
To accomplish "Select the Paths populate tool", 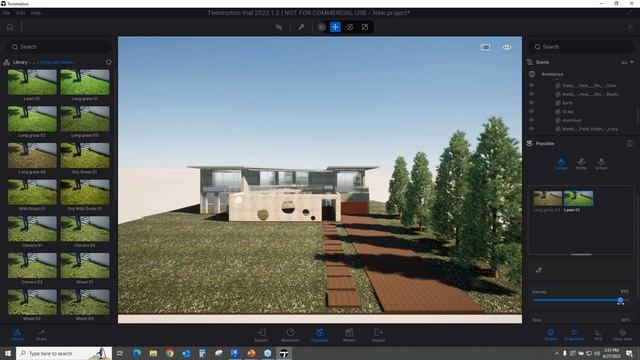I will coord(581,164).
